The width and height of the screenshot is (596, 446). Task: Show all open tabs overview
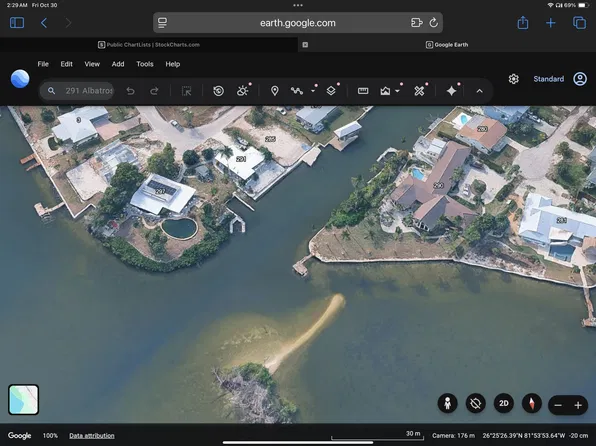pos(579,23)
